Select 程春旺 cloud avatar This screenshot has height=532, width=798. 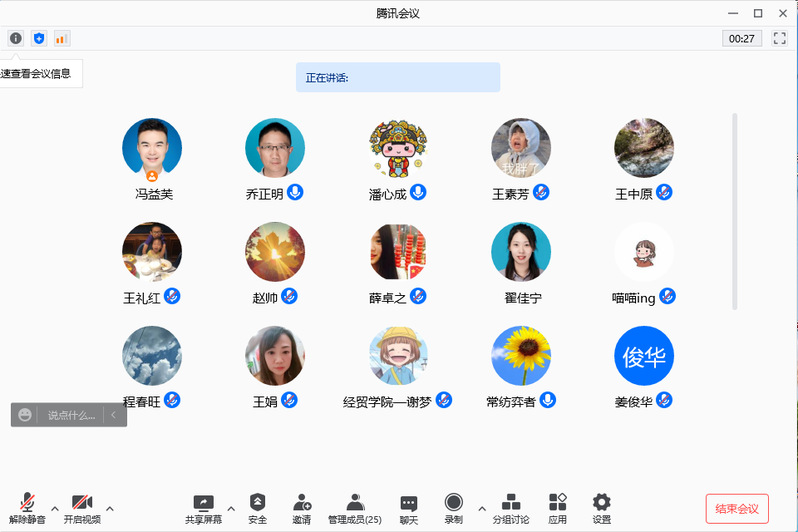coord(152,356)
